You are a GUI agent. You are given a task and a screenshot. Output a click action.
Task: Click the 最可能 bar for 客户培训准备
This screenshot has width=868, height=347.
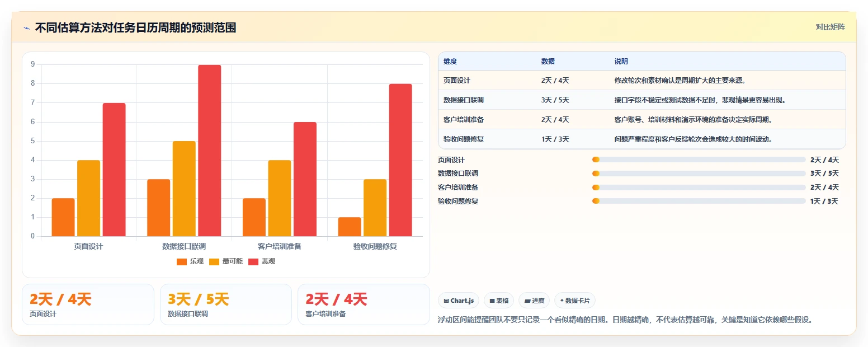click(280, 198)
